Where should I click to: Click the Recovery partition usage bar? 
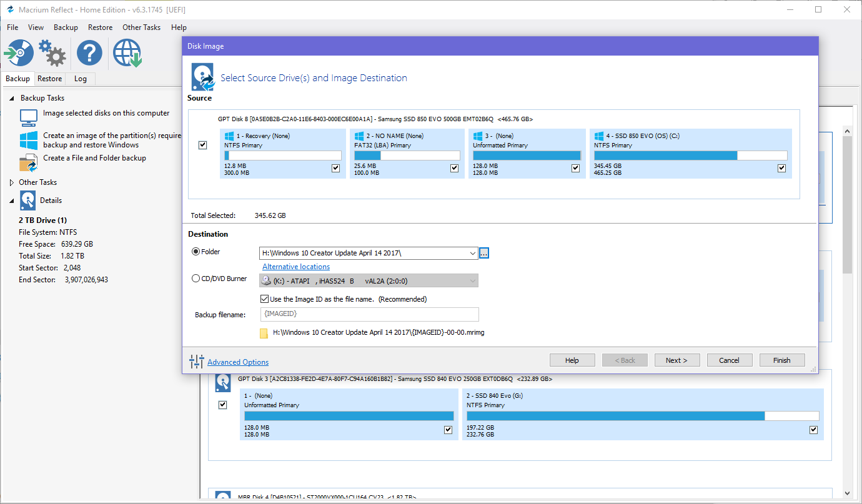tap(282, 156)
